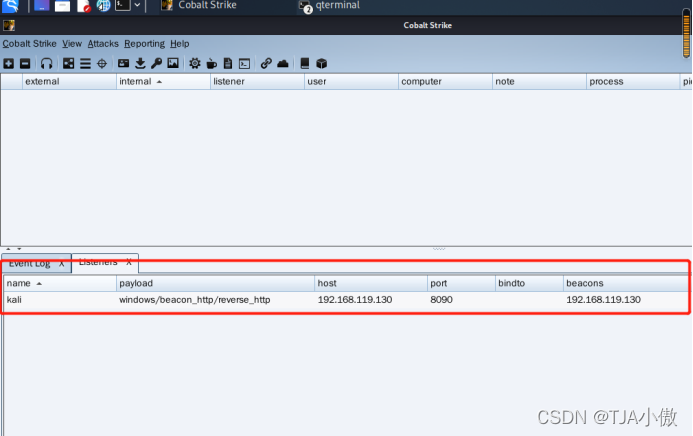693x436 pixels.
Task: View Screenshots picture icon
Action: click(173, 64)
